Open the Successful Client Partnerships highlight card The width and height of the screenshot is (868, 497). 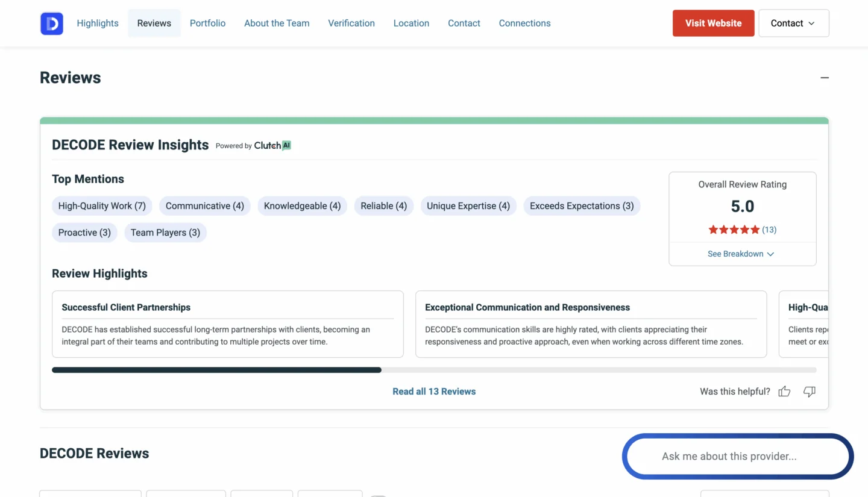228,324
